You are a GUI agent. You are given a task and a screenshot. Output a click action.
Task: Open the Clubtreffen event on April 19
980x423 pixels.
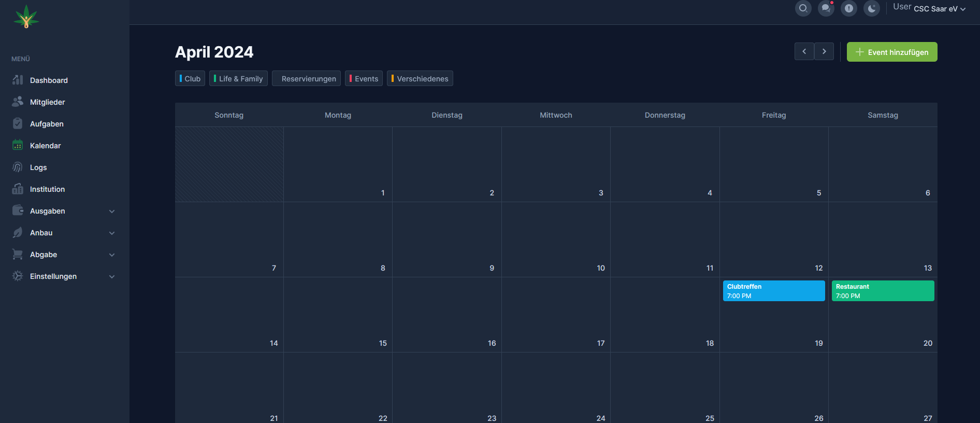click(774, 291)
